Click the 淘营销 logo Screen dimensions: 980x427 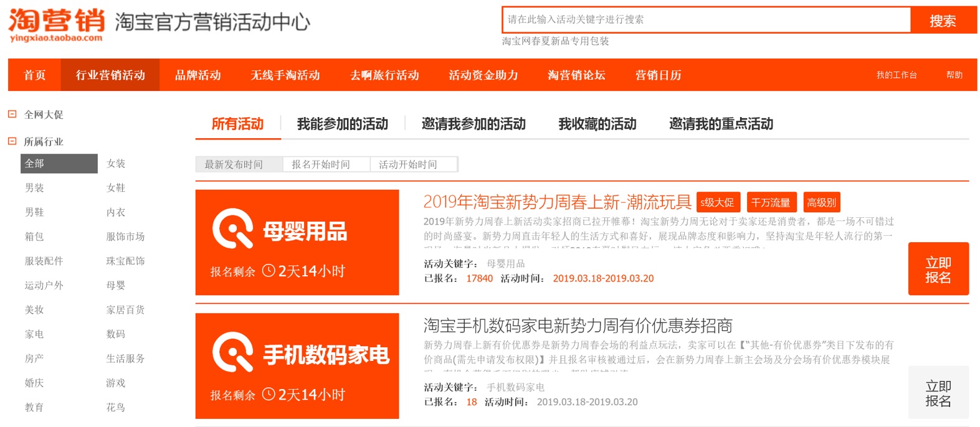point(57,24)
